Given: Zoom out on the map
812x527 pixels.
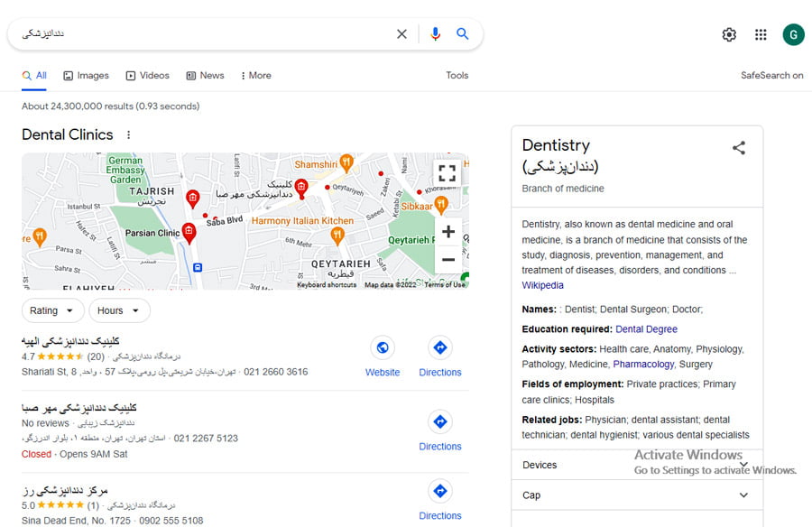Looking at the screenshot, I should coord(448,259).
